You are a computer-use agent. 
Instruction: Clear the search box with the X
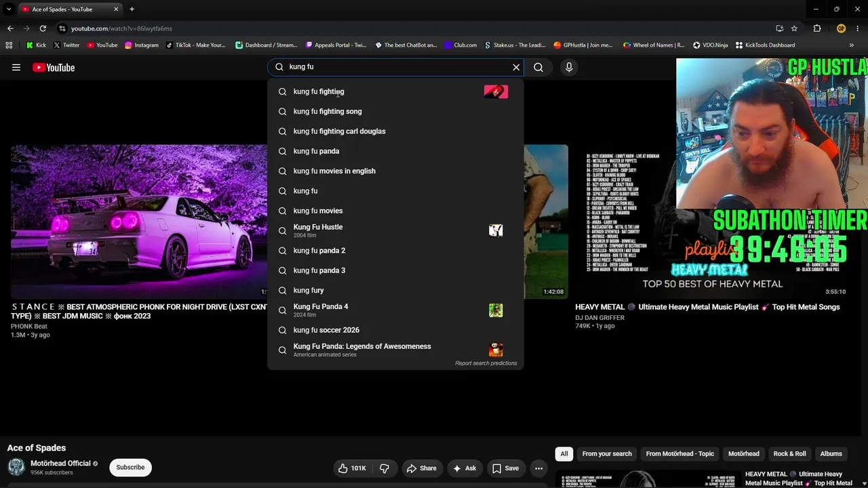tap(516, 67)
